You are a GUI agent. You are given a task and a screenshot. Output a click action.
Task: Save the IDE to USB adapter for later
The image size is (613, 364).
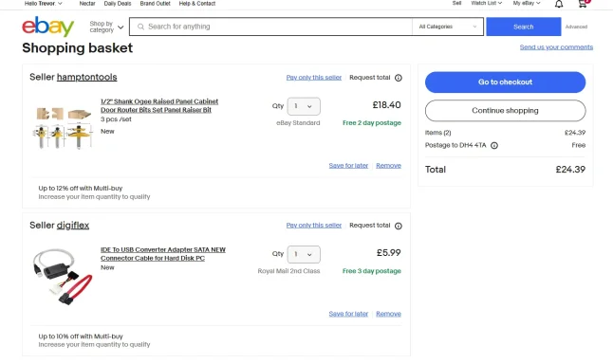coord(348,314)
